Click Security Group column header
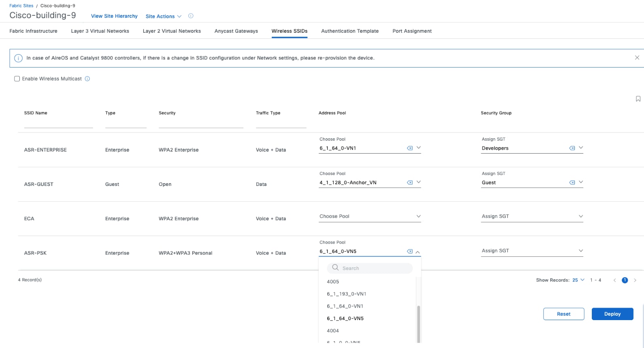 click(x=496, y=113)
